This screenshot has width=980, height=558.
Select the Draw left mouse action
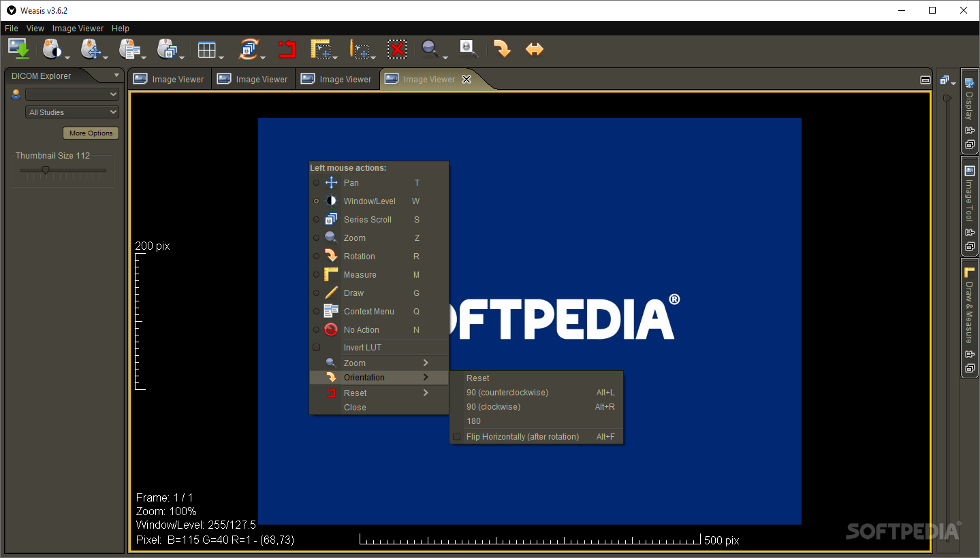coord(379,293)
